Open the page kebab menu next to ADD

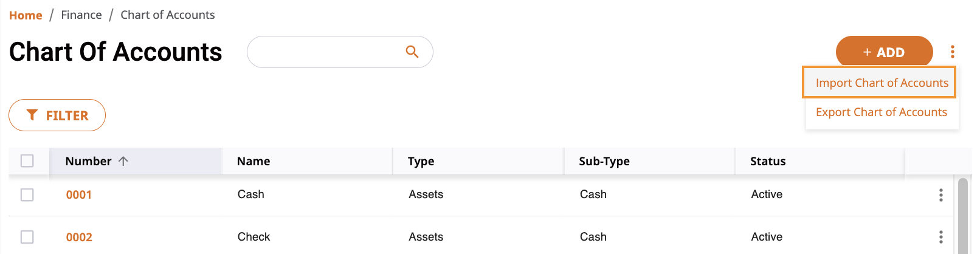[953, 52]
